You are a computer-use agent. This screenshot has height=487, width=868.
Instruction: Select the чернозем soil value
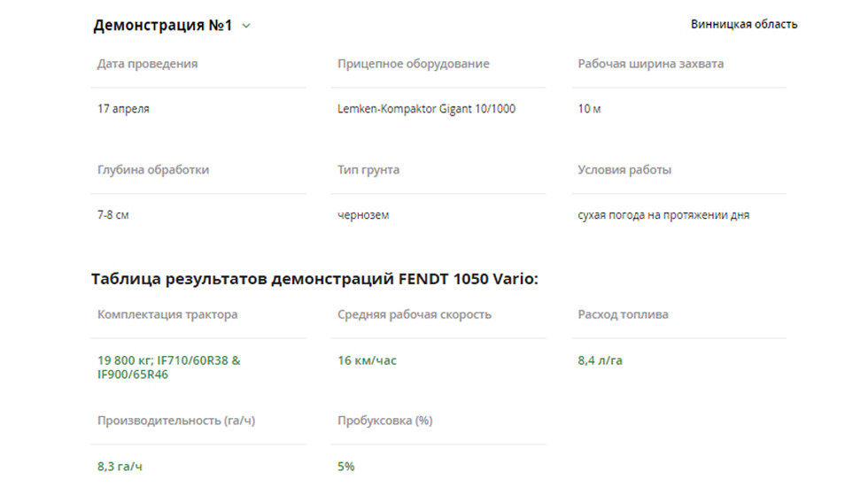pos(363,214)
